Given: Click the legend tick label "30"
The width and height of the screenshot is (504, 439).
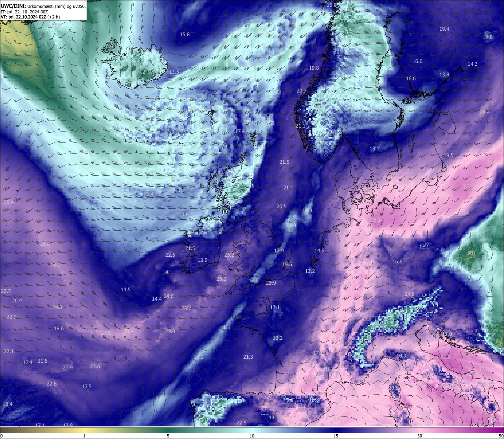Looking at the screenshot, I should (x=420, y=436).
